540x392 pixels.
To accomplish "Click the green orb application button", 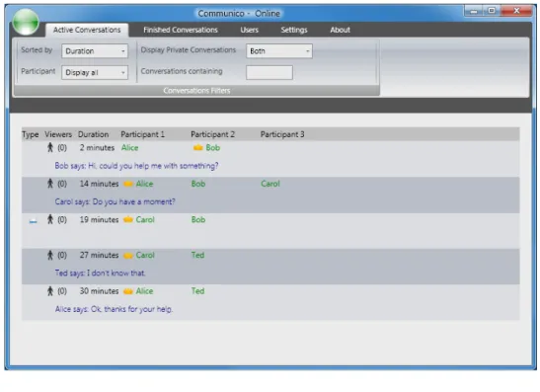I will [26, 22].
